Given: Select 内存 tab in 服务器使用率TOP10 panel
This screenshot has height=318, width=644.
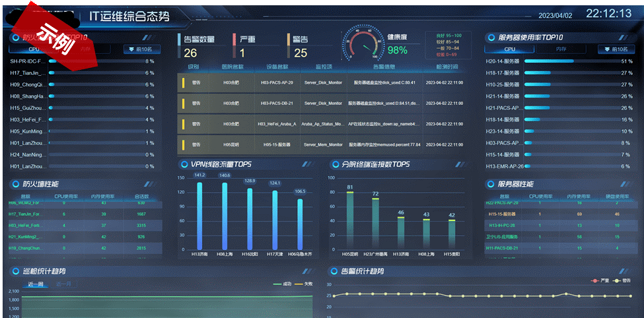Looking at the screenshot, I should click(x=559, y=49).
